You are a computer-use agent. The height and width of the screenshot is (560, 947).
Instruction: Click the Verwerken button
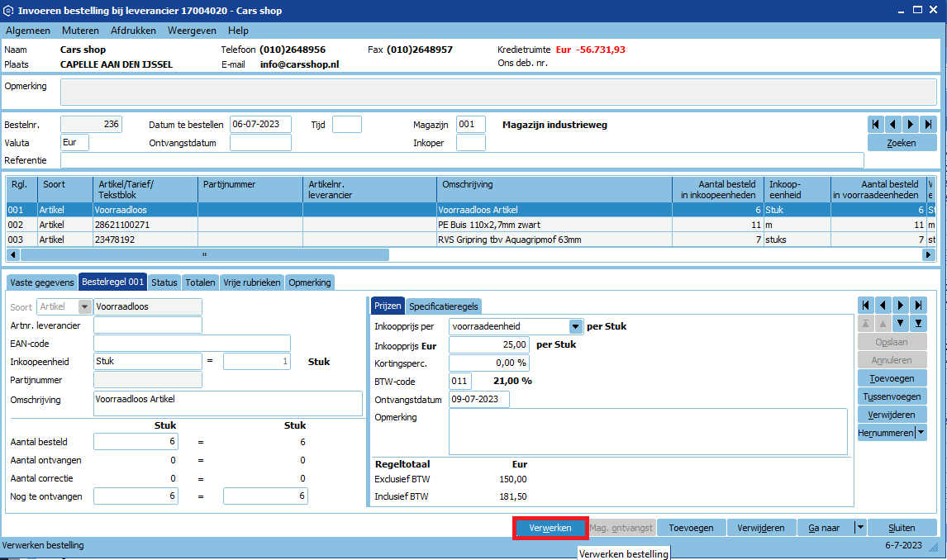(x=550, y=528)
